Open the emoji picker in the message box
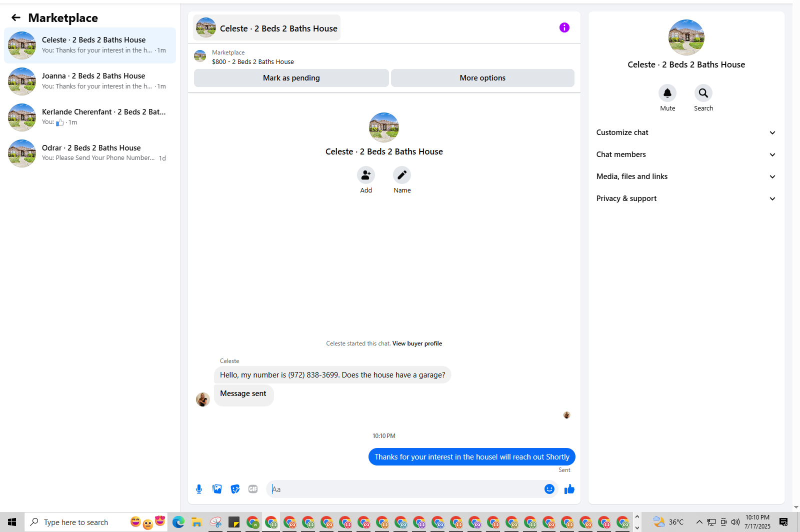Image resolution: width=800 pixels, height=532 pixels. click(x=549, y=489)
